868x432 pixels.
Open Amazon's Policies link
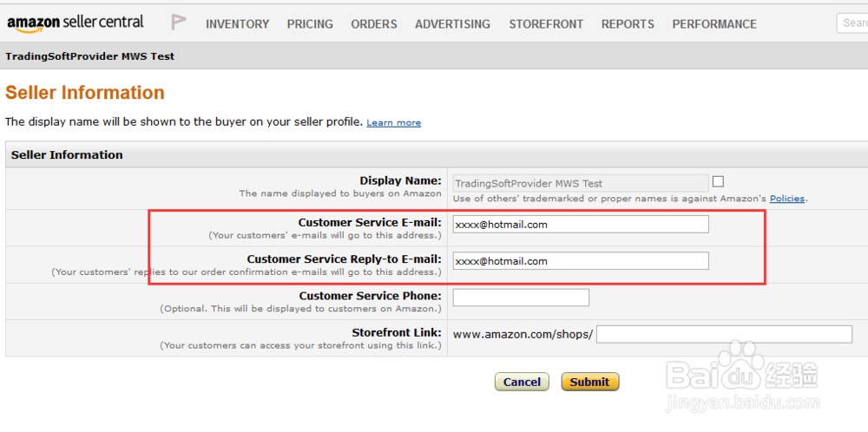787,199
